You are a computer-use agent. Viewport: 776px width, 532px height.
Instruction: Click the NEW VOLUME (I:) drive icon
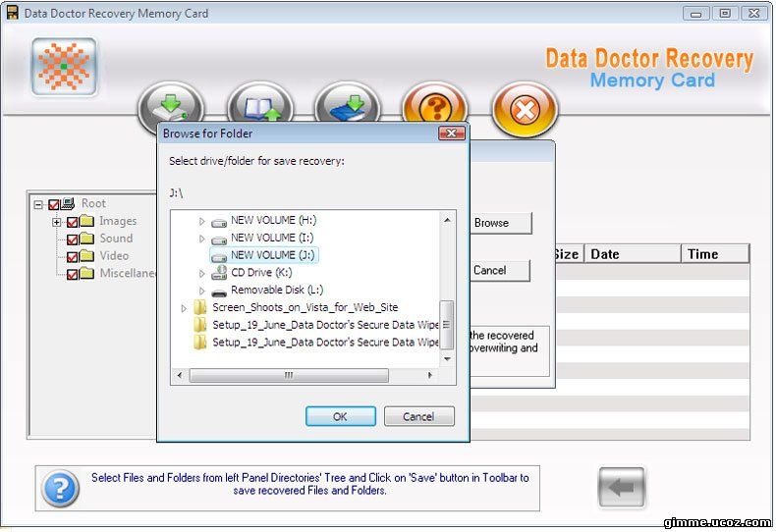pyautogui.click(x=219, y=239)
